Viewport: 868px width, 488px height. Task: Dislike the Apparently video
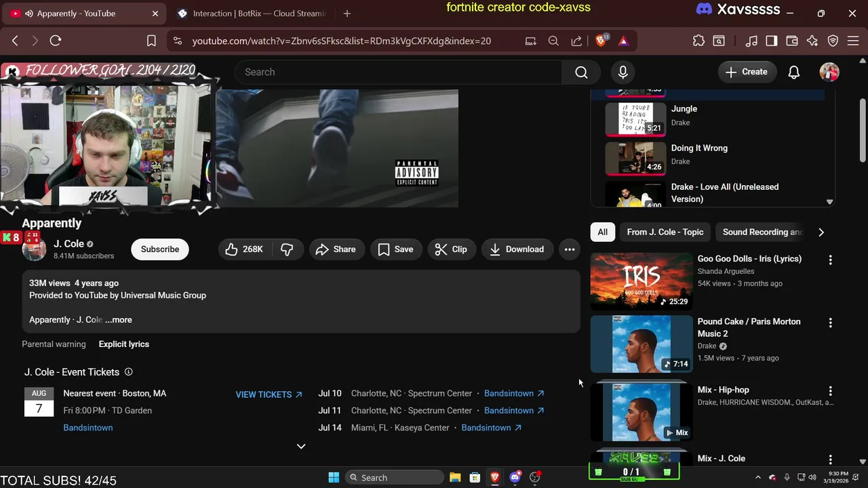(287, 249)
